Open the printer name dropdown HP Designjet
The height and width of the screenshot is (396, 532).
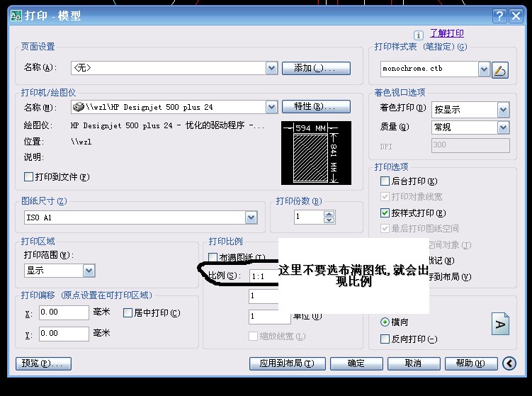click(271, 107)
